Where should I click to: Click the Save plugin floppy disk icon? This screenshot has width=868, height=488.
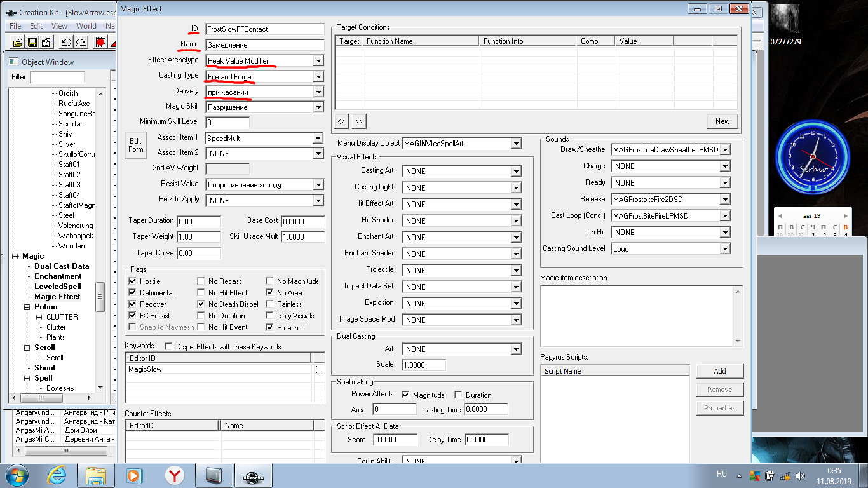click(x=32, y=43)
